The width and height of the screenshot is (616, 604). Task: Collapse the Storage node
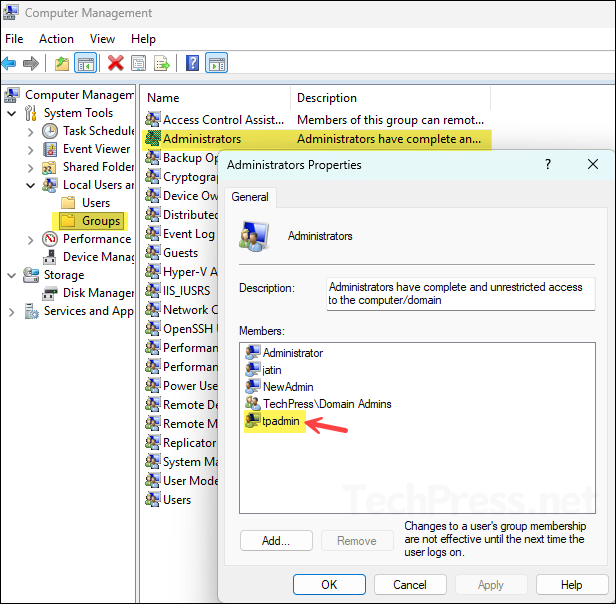(x=12, y=275)
